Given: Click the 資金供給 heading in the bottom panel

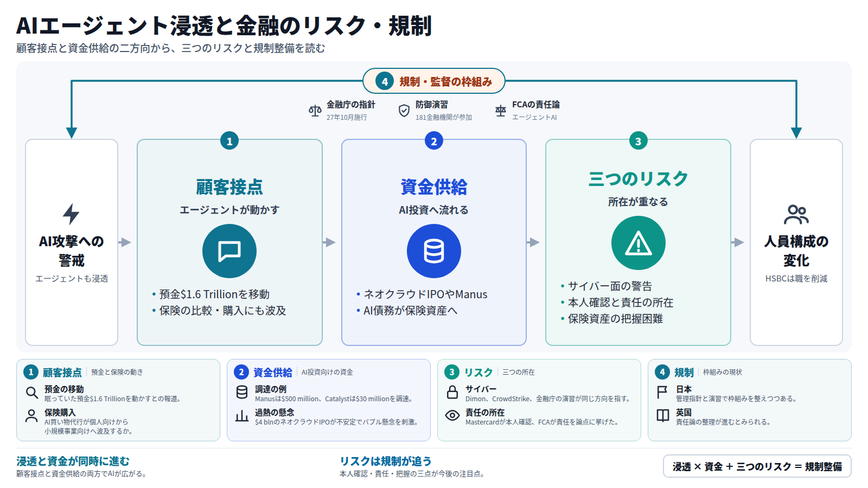Looking at the screenshot, I should [x=273, y=373].
